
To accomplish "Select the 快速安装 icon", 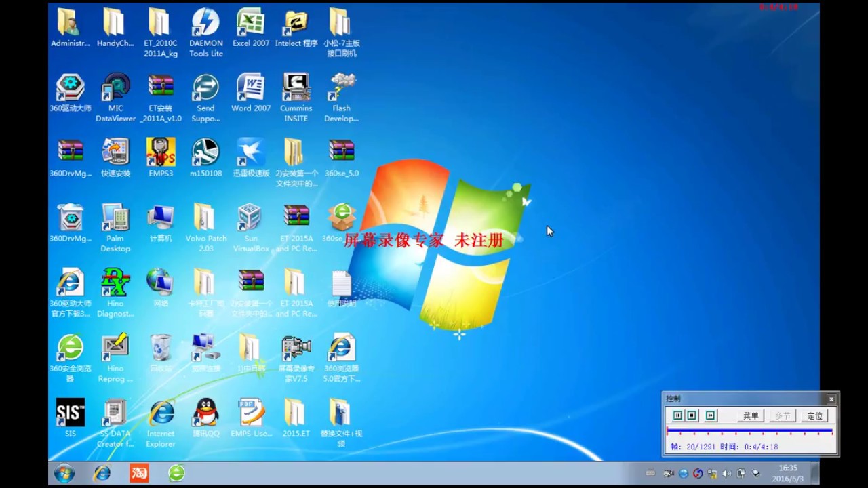I will click(x=115, y=157).
